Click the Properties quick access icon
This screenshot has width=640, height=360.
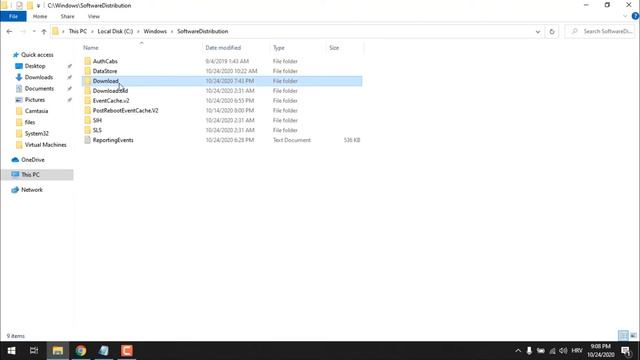click(x=19, y=6)
